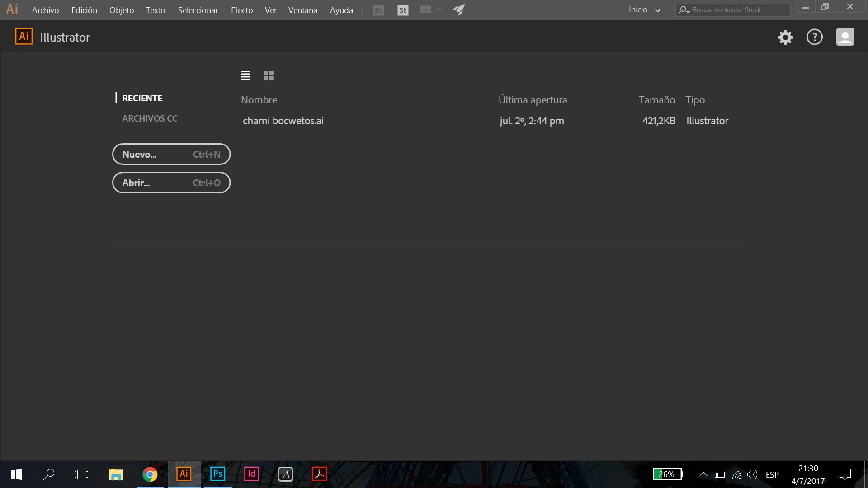Show hidden system tray icons chevron
Viewport: 868px width, 488px height.
(703, 474)
